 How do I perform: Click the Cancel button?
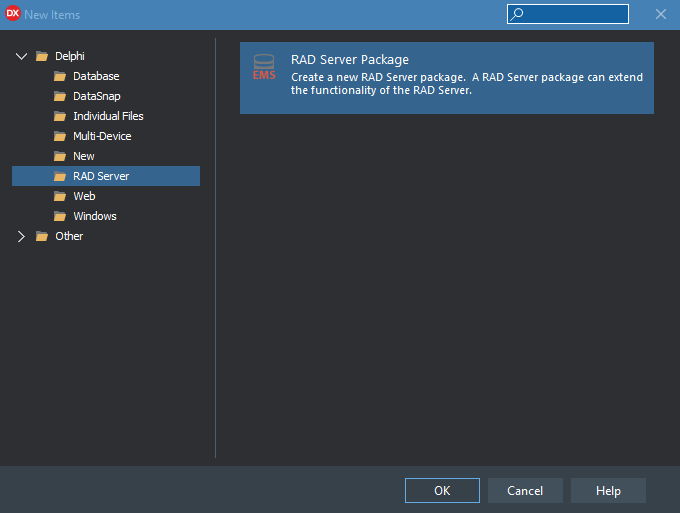pos(525,490)
